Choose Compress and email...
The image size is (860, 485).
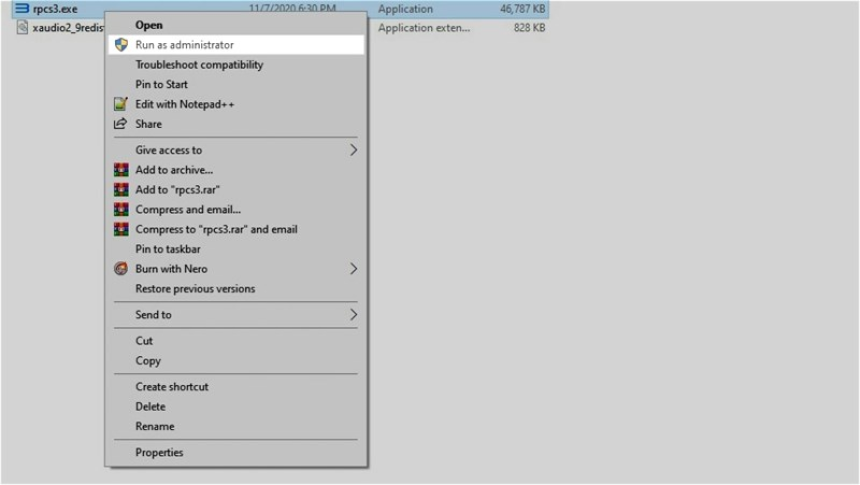pos(236,209)
